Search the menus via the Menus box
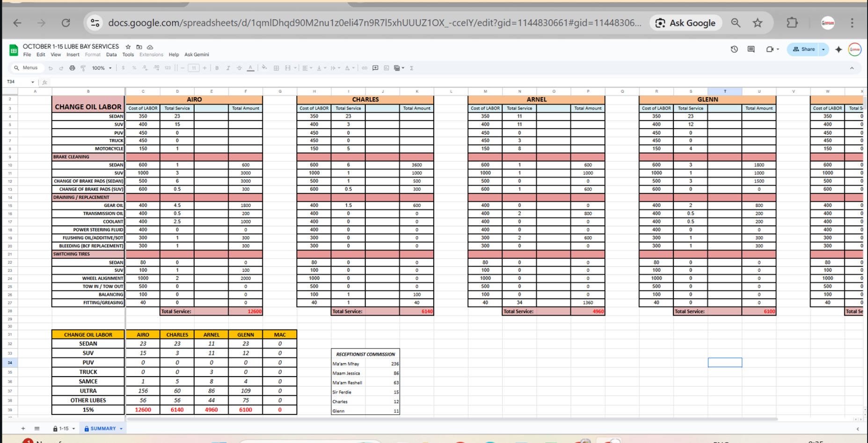 (27, 68)
